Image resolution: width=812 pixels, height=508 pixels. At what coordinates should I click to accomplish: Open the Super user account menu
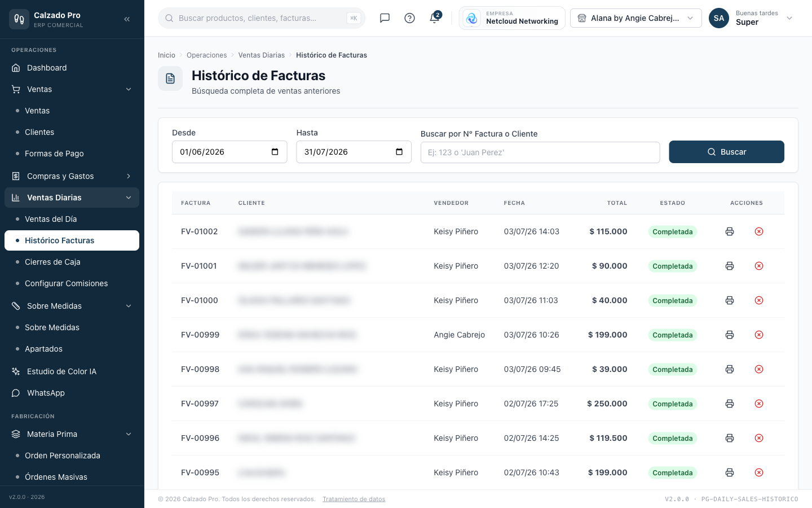click(751, 18)
